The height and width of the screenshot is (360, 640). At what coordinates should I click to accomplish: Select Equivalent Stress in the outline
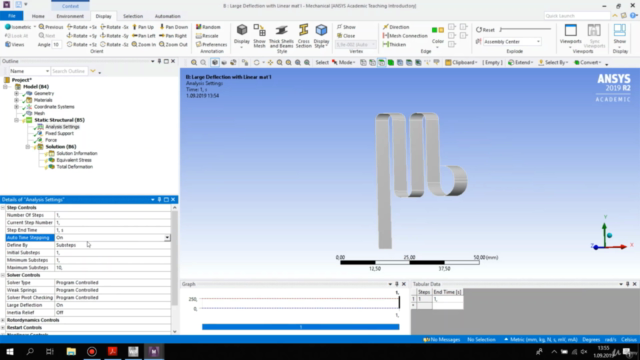(x=74, y=160)
